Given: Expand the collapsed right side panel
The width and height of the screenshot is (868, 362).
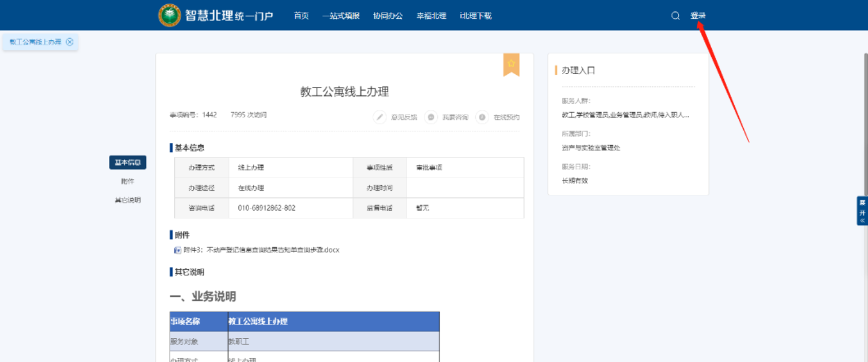Looking at the screenshot, I should point(862,211).
